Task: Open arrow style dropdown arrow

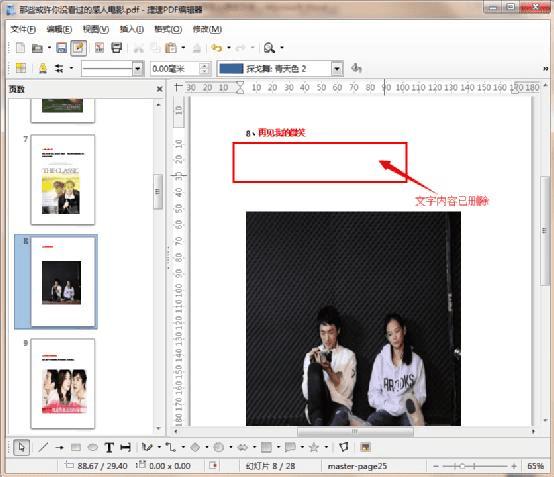Action: click(x=71, y=68)
